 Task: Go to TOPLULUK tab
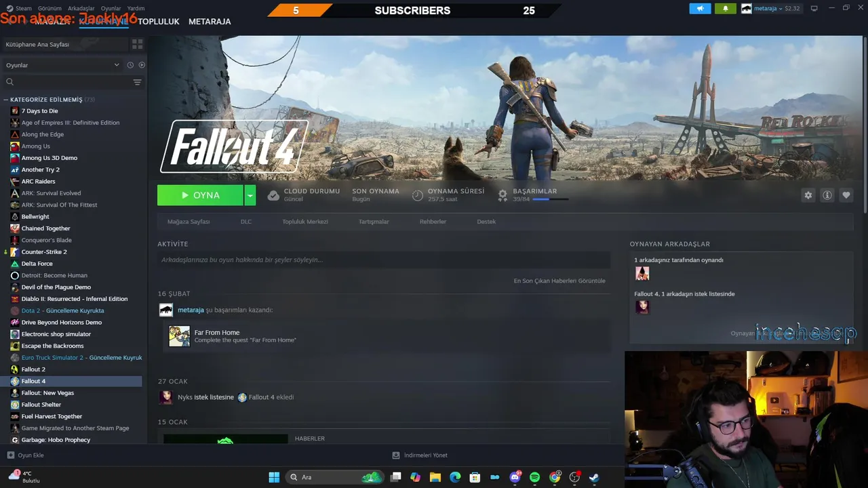[159, 22]
